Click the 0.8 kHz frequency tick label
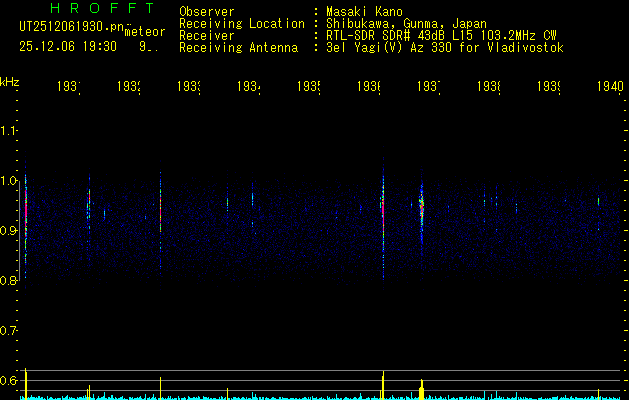Viewport: 629px width, 400px height. pyautogui.click(x=9, y=281)
